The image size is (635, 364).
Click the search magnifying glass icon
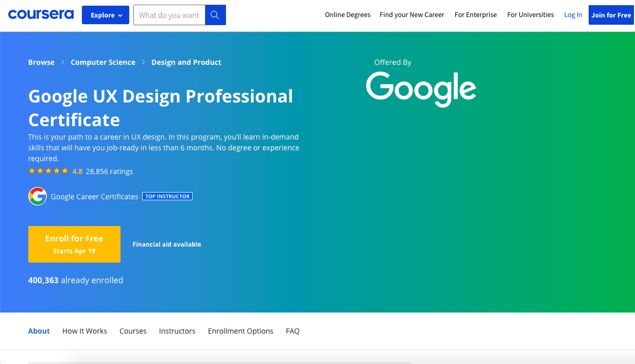click(x=215, y=15)
